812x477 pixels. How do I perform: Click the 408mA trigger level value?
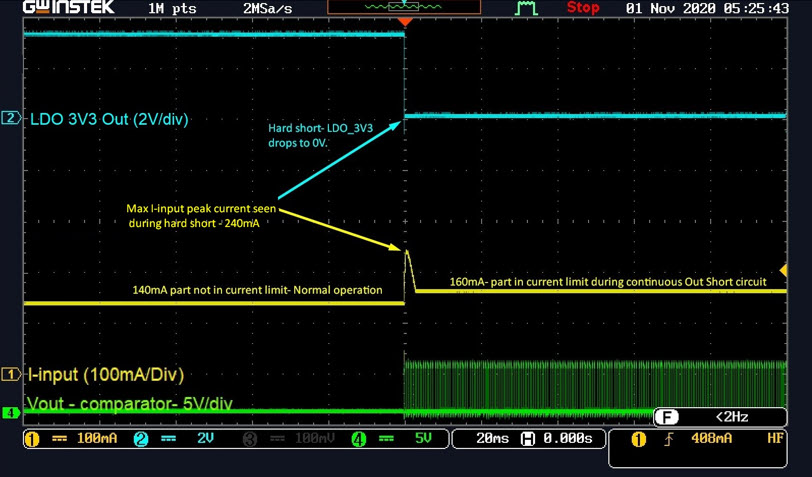pos(712,439)
